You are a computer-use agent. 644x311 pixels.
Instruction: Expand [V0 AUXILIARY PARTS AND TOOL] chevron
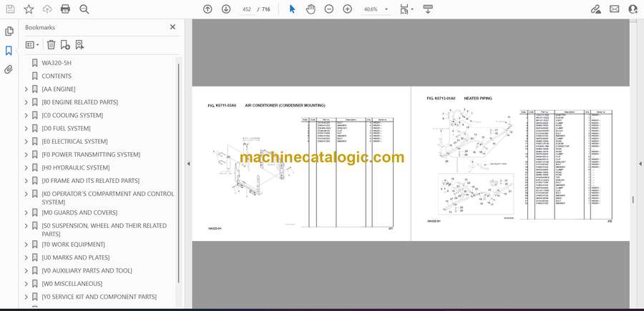[26, 271]
